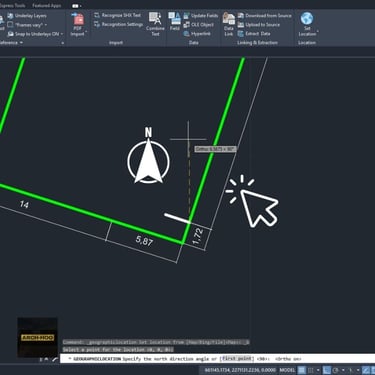Viewport: 375px width, 375px height.
Task: Choose the "First point" command option
Action: point(237,359)
